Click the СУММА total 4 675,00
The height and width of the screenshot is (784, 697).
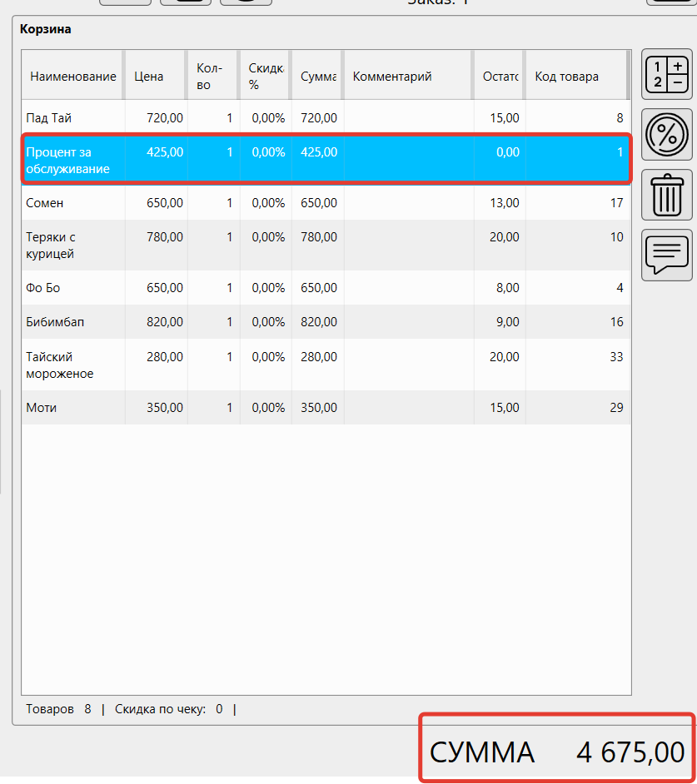tap(556, 752)
